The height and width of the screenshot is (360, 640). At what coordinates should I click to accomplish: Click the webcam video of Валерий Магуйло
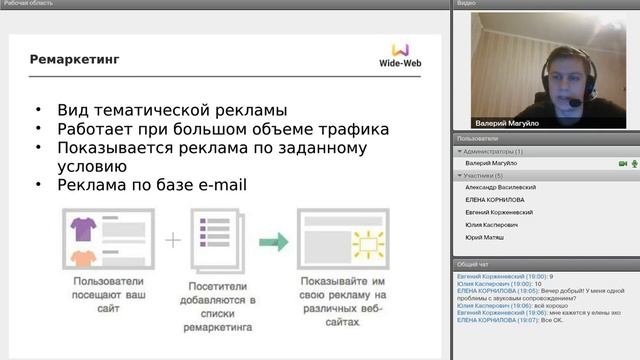click(548, 70)
